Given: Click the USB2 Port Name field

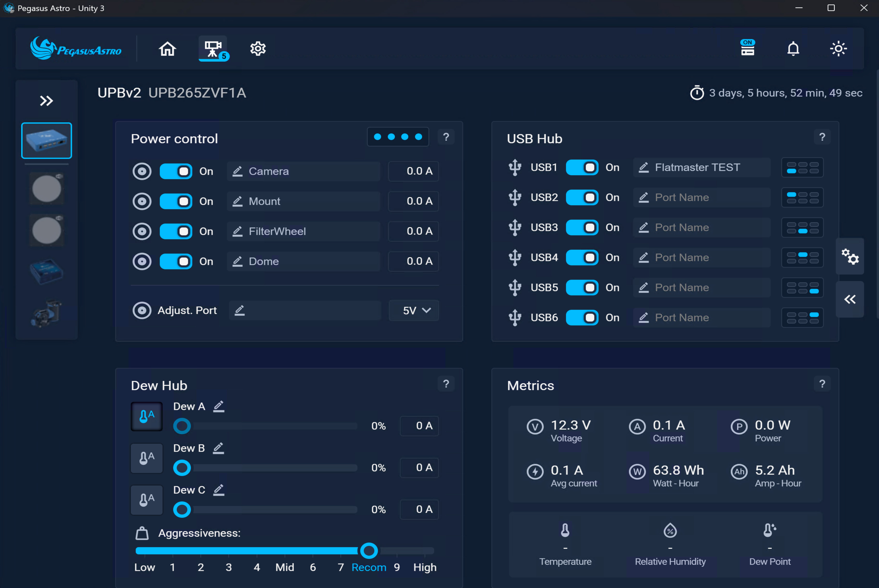Looking at the screenshot, I should click(702, 198).
